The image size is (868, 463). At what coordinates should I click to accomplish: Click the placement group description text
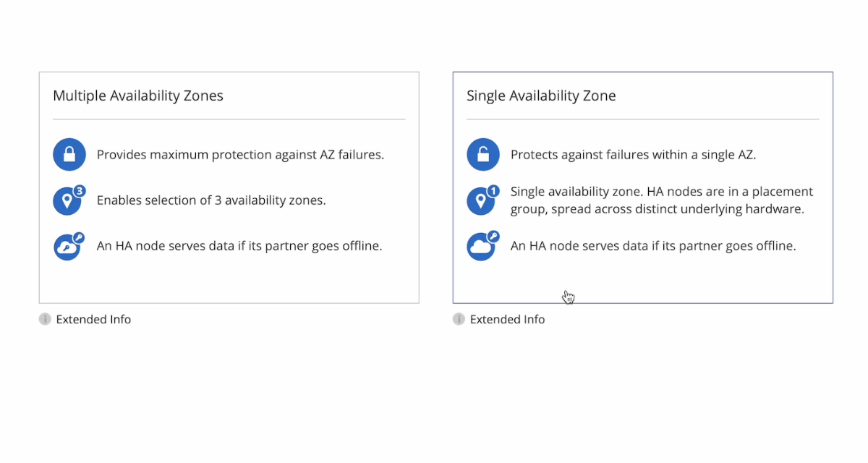coord(661,200)
